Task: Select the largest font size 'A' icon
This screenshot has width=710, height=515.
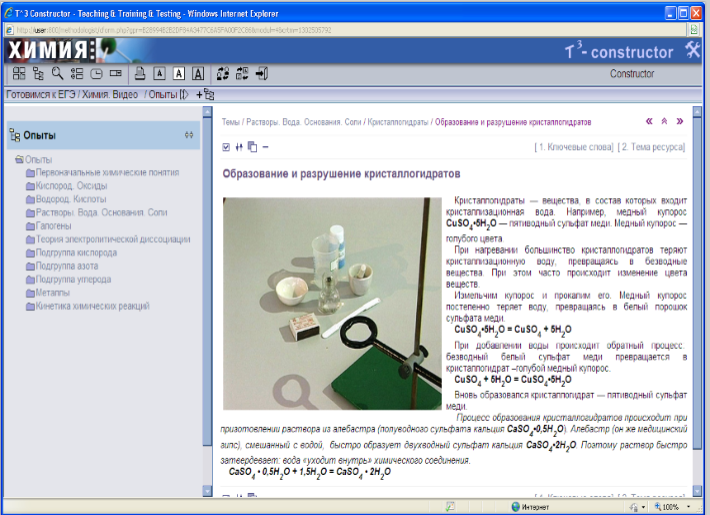Action: point(197,73)
